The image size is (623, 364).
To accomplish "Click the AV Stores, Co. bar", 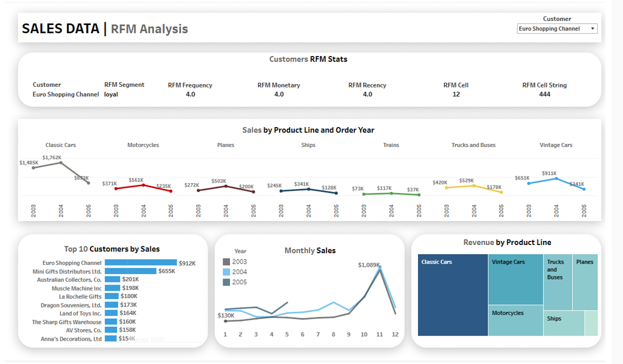I will [110, 330].
